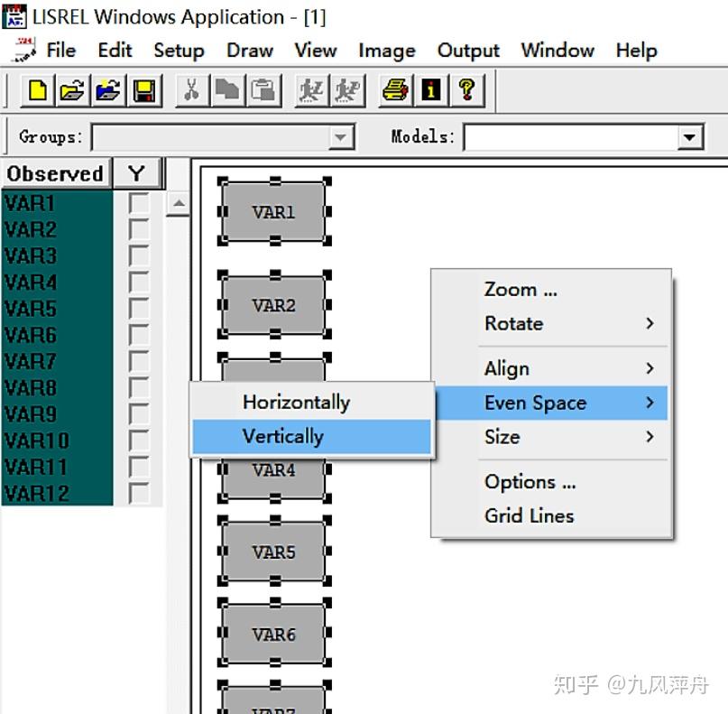Toggle the Y checkbox beside VAR12

click(139, 493)
